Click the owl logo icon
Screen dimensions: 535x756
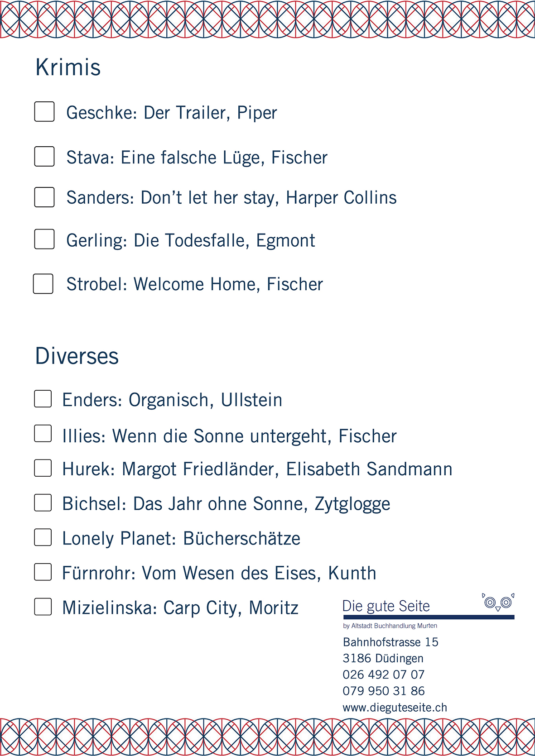498,603
